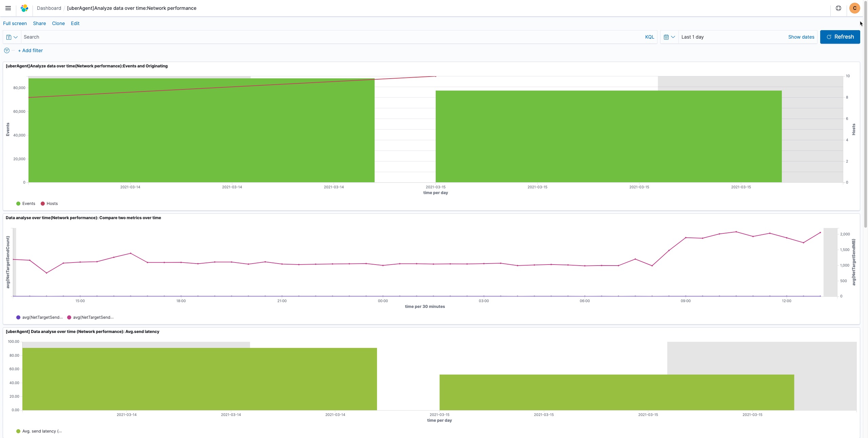Open the calendar quick date menu
The image size is (868, 438).
(x=669, y=37)
